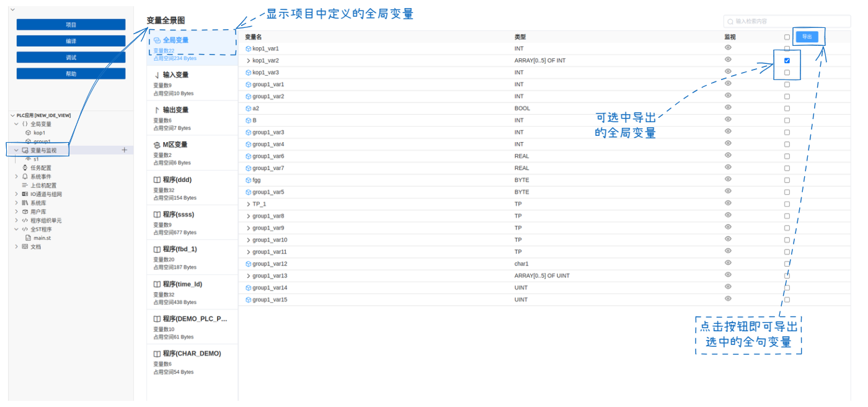Viewport: 868px width, 407px height.
Task: Open the 系统事件 bell icon item
Action: (x=25, y=176)
